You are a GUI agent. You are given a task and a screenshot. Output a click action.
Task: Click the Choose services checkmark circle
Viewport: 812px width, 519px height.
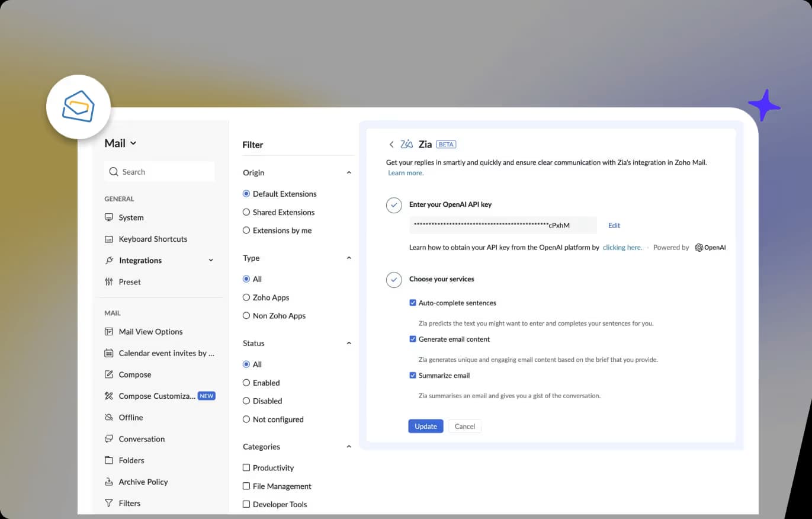pos(394,280)
